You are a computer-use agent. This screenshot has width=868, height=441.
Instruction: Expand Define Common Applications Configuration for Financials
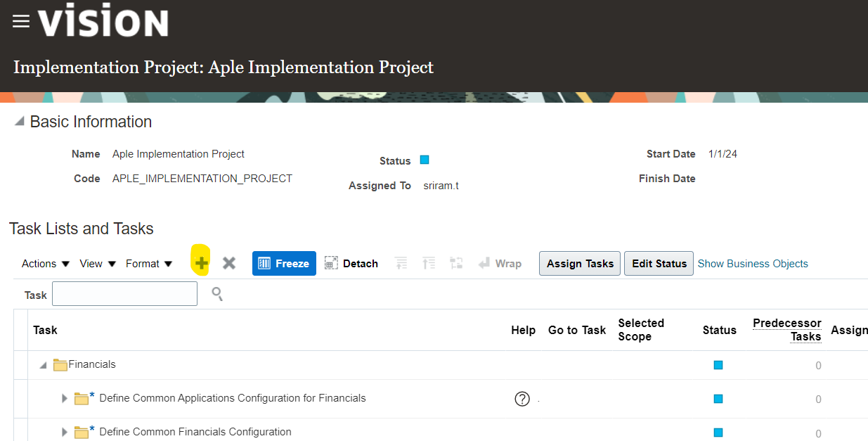click(65, 399)
